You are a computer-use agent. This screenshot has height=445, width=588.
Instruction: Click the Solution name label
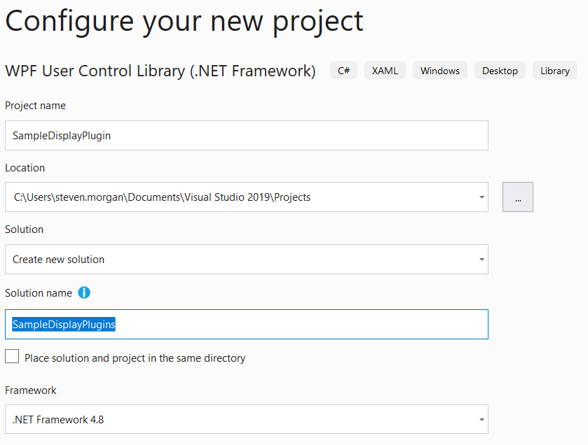38,293
